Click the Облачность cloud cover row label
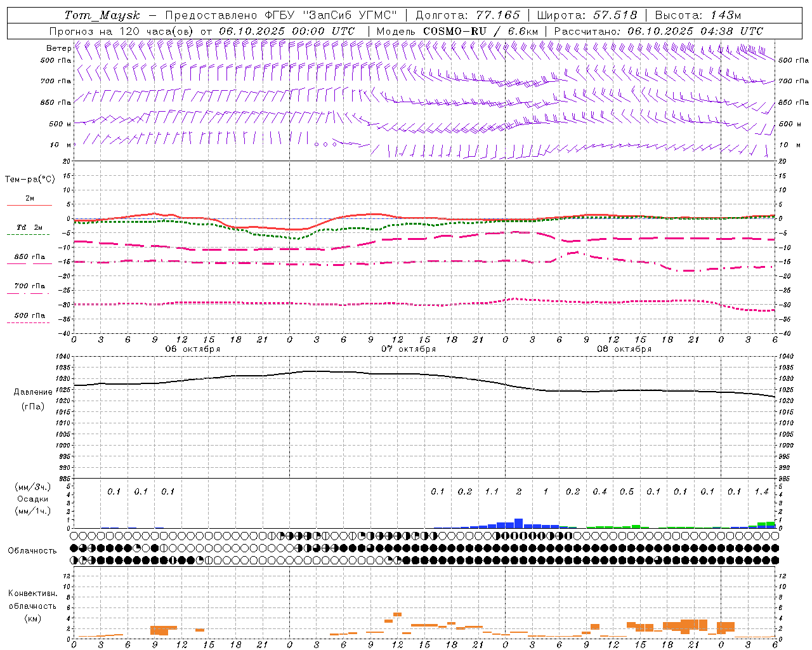Image resolution: width=812 pixels, height=650 pixels. (32, 551)
